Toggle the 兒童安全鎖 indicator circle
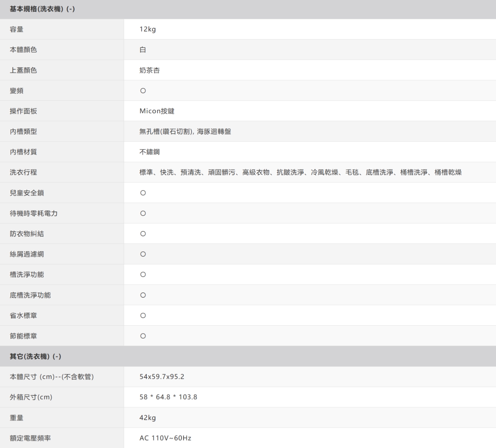Screen dimensions: 496x448 coord(143,193)
